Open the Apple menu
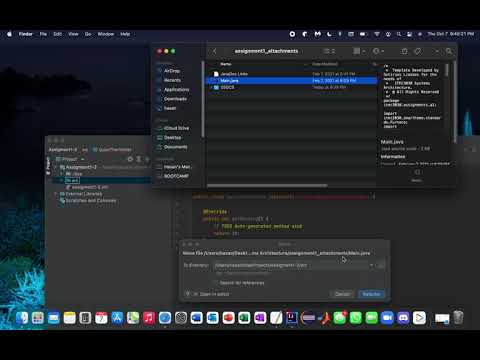Image resolution: width=480 pixels, height=360 pixels. click(x=9, y=34)
